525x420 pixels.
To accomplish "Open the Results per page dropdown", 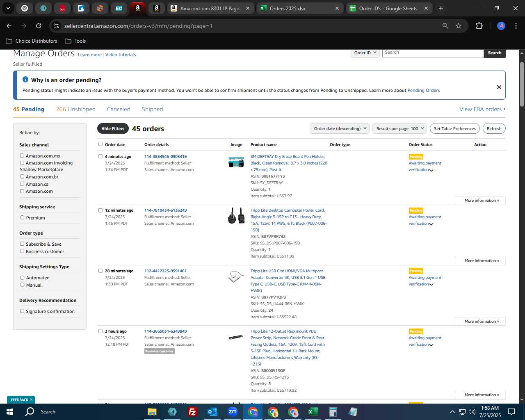I will pyautogui.click(x=400, y=128).
